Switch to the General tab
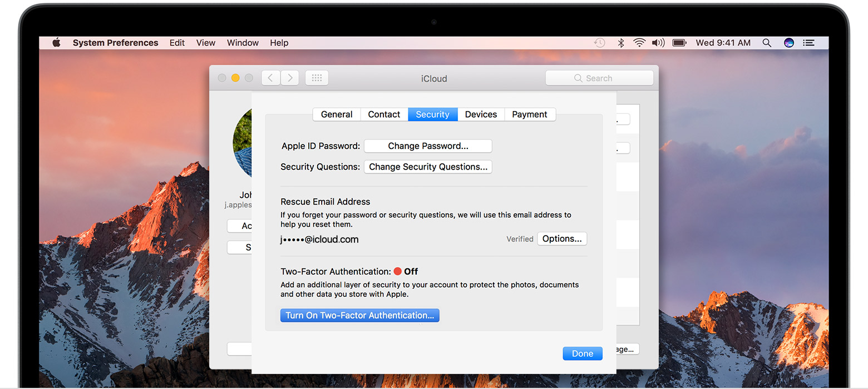 (337, 114)
